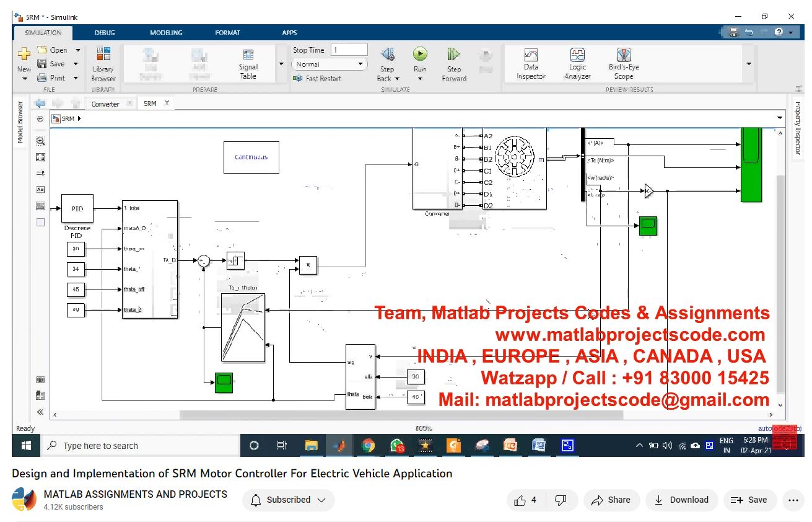Click the annotation text palette icon
This screenshot has height=522, width=812.
tap(40, 189)
